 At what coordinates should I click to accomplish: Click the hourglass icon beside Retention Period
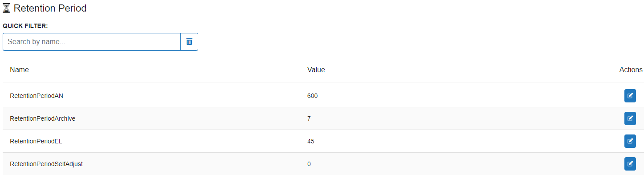(x=7, y=8)
